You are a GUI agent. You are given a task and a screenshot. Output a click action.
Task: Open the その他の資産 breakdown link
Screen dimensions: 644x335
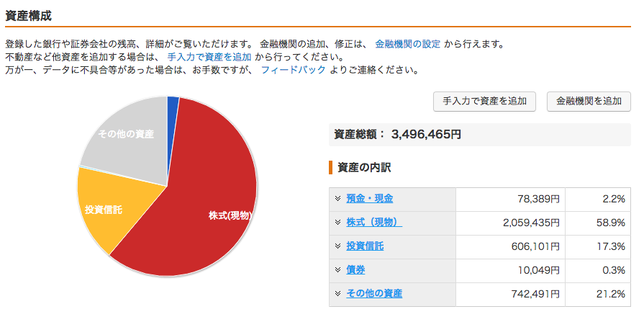(374, 293)
